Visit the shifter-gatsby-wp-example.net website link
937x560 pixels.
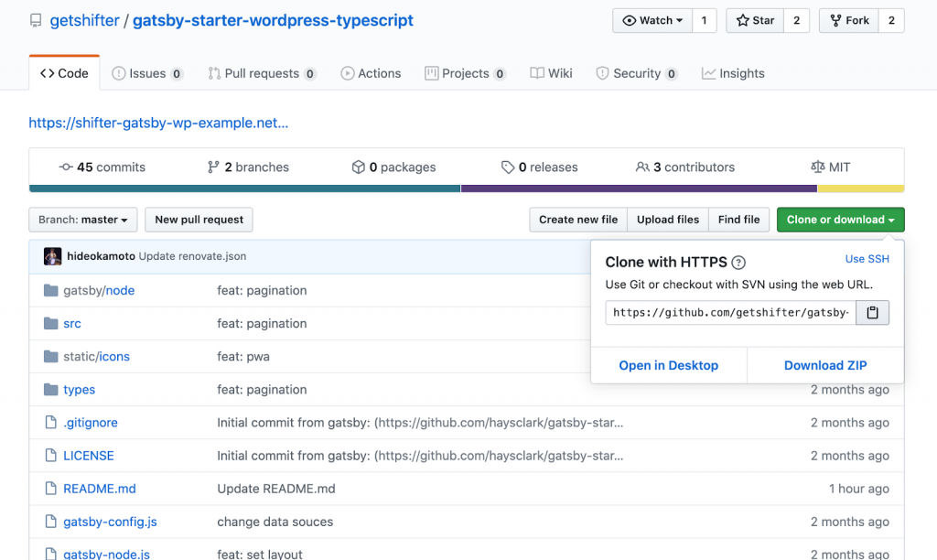point(158,124)
